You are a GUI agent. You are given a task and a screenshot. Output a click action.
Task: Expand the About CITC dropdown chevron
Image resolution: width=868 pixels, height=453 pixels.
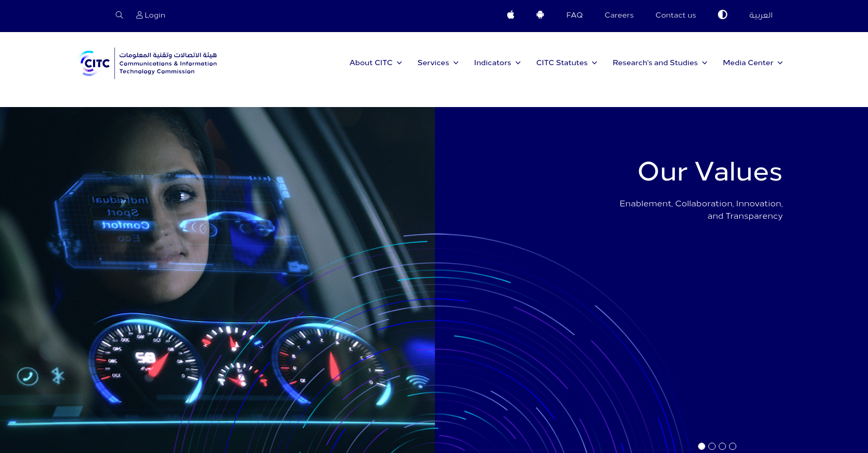[399, 63]
